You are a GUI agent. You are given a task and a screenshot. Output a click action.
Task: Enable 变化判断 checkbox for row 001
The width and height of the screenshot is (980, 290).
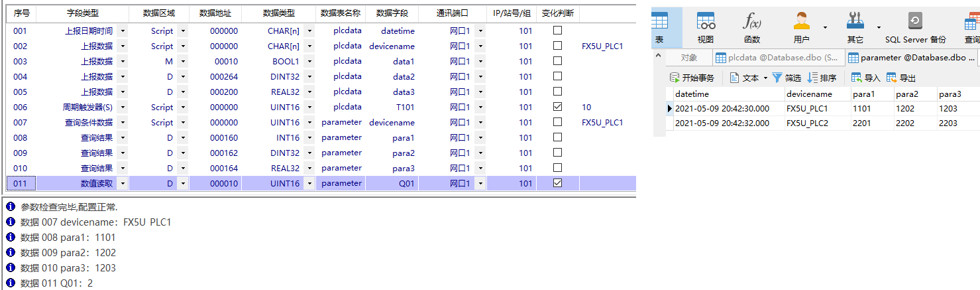pyautogui.click(x=557, y=31)
